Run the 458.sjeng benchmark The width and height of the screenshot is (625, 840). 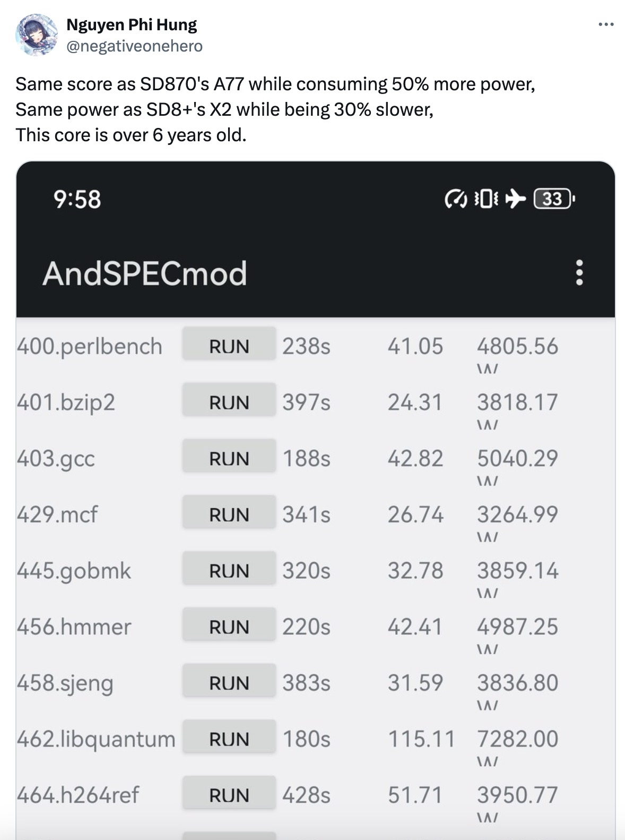coord(229,683)
